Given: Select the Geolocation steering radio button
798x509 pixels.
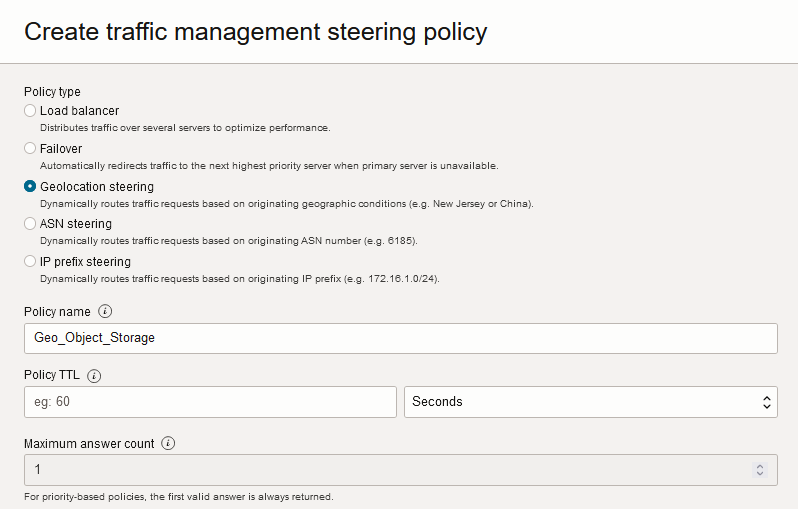Looking at the screenshot, I should click(30, 186).
